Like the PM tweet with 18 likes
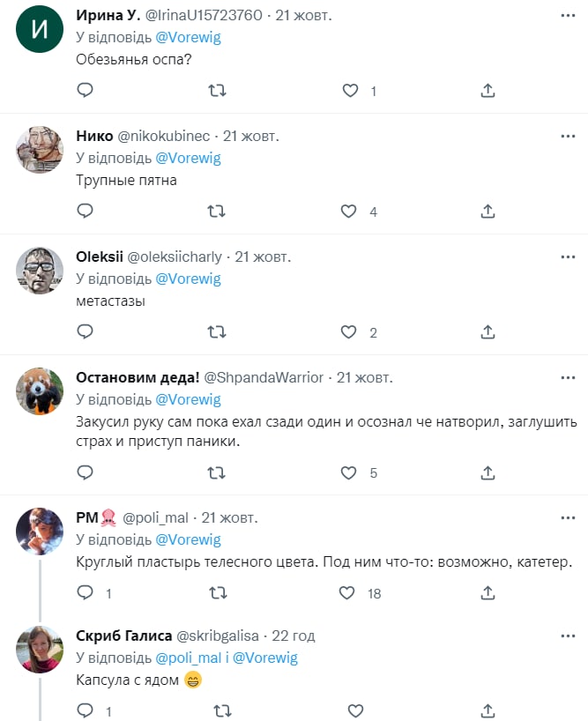Viewport: 588px width, 721px height. pyautogui.click(x=349, y=593)
